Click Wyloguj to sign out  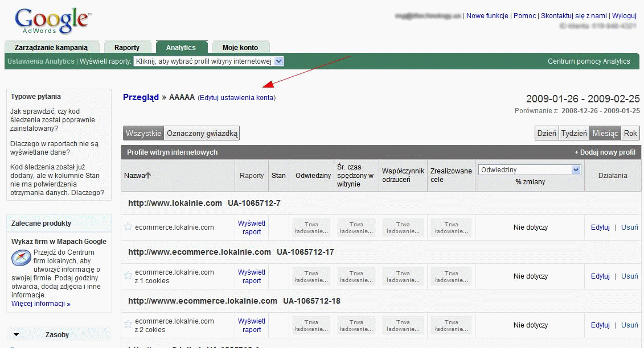point(624,16)
